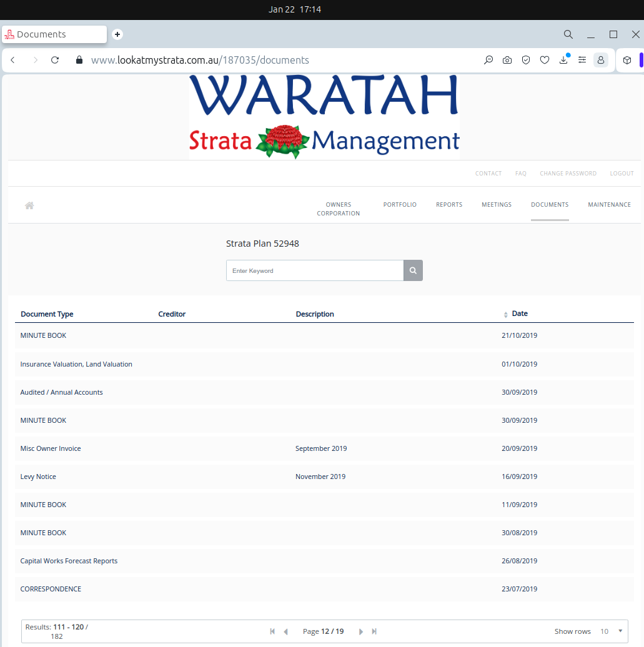Click the date 01/10/2019
The image size is (644, 647).
pos(519,364)
